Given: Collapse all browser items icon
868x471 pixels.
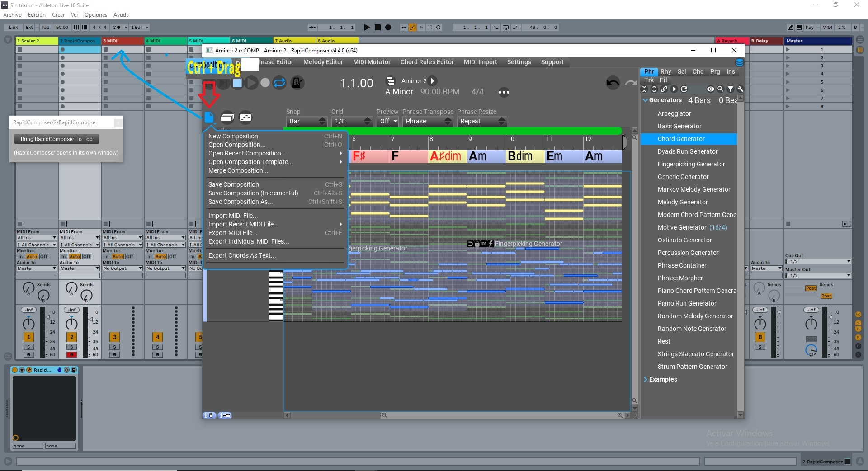Looking at the screenshot, I should click(645, 89).
